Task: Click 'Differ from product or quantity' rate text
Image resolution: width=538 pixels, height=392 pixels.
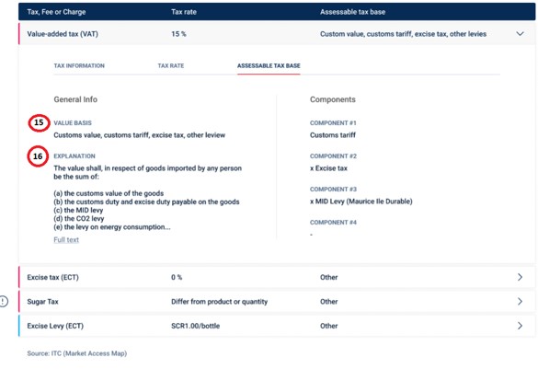Action: [x=219, y=302]
